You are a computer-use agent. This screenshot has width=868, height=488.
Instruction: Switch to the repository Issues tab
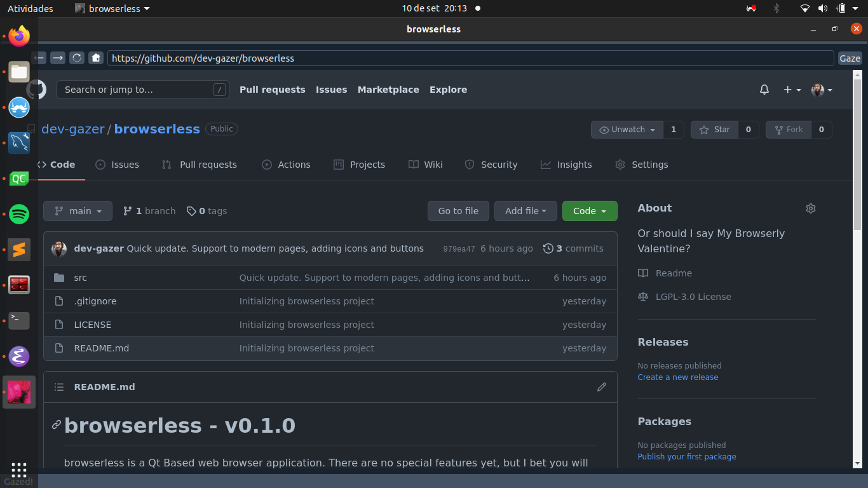coord(117,165)
